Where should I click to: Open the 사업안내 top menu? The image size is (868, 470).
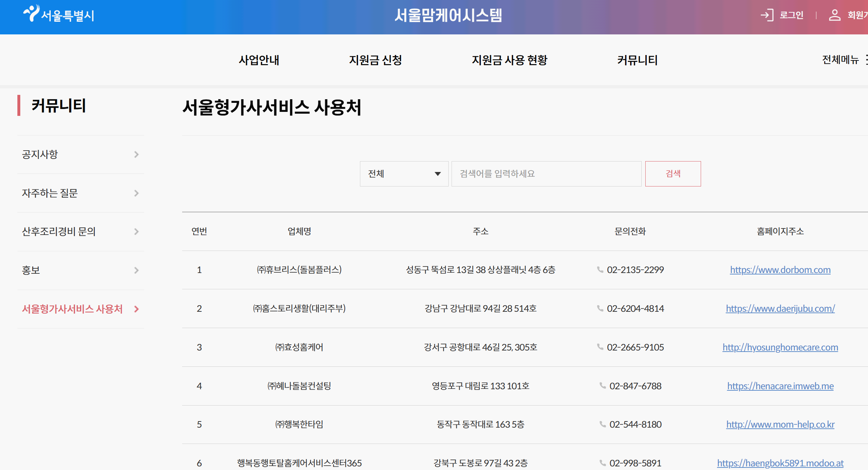pyautogui.click(x=259, y=60)
